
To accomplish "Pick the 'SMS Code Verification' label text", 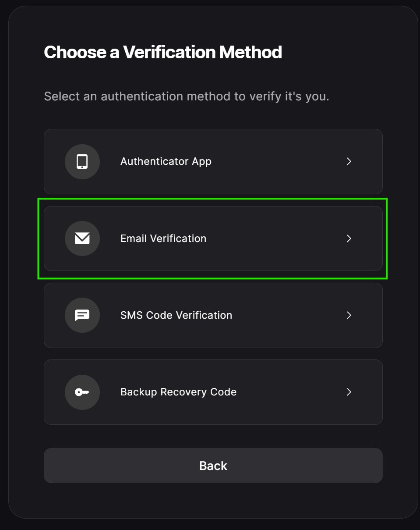I will [176, 315].
